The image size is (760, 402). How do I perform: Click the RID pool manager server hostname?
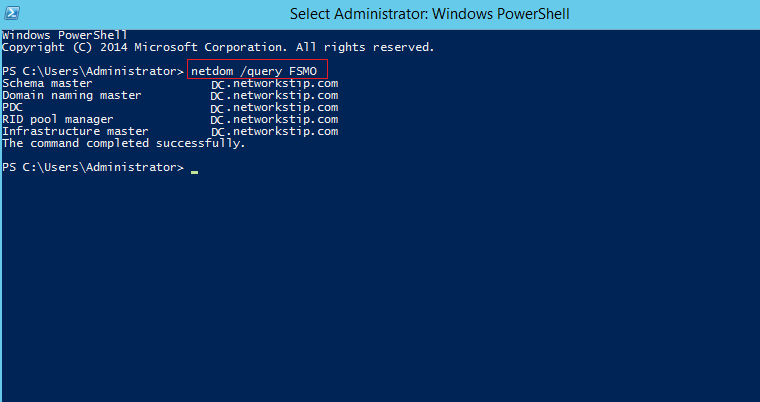pos(274,119)
